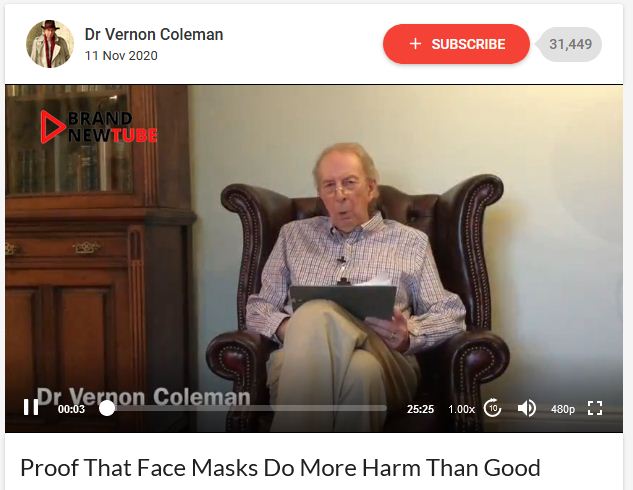Screen dimensions: 633x490
Task: Click the total duration 25:25 label
Action: coord(420,409)
